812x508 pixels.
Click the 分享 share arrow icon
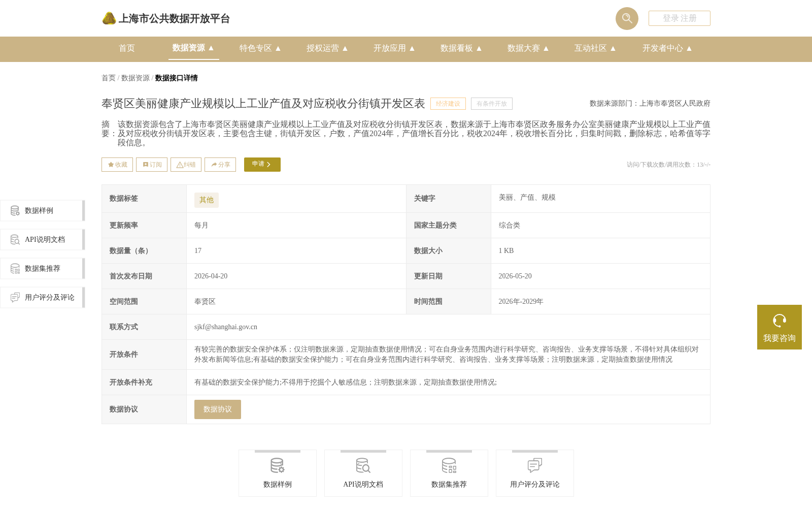point(214,165)
